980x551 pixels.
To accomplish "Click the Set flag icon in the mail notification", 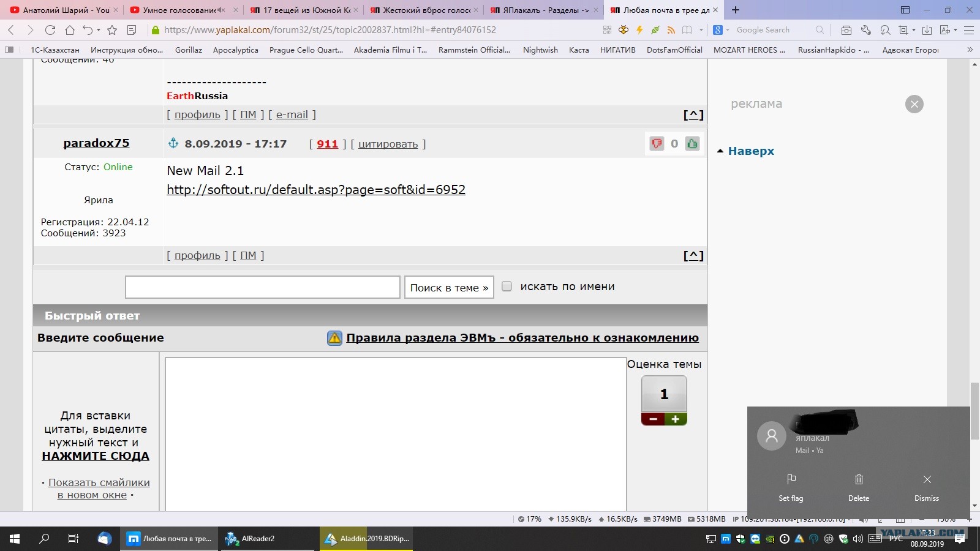I will 791,479.
